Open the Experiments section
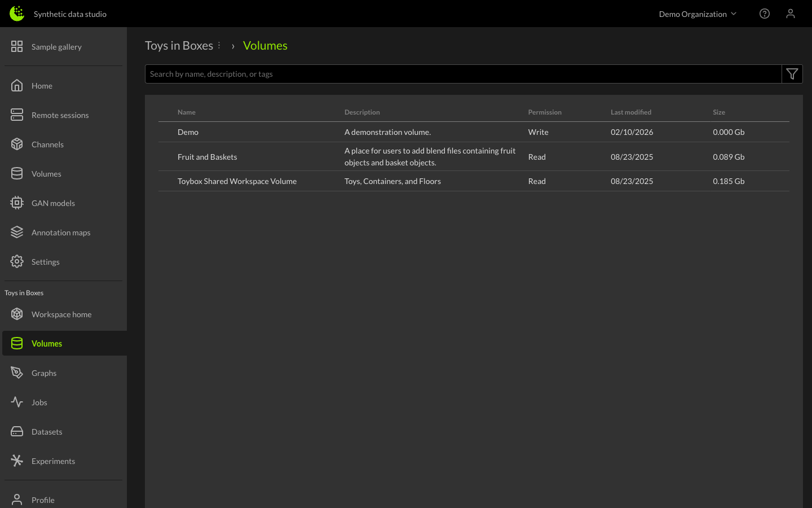812x508 pixels. 53,461
